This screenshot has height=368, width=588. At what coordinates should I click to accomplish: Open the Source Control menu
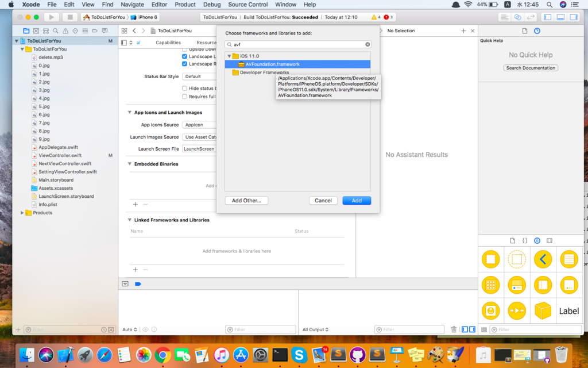248,5
